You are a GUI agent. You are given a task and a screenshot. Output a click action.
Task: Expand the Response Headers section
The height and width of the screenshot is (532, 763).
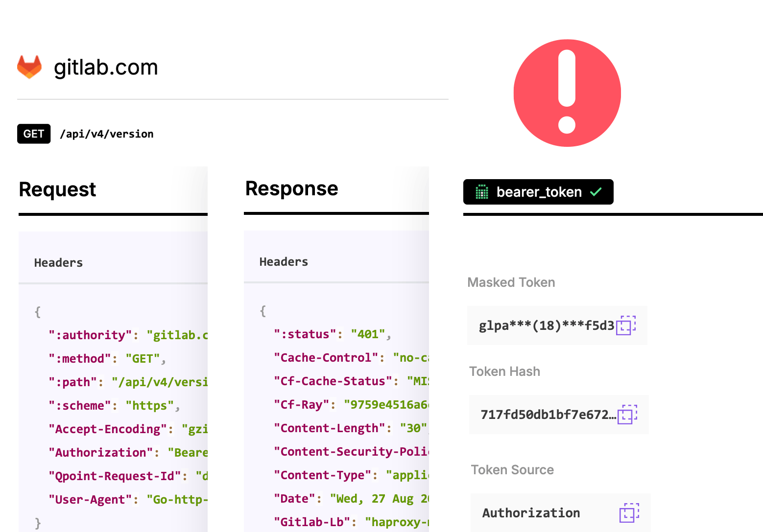284,261
